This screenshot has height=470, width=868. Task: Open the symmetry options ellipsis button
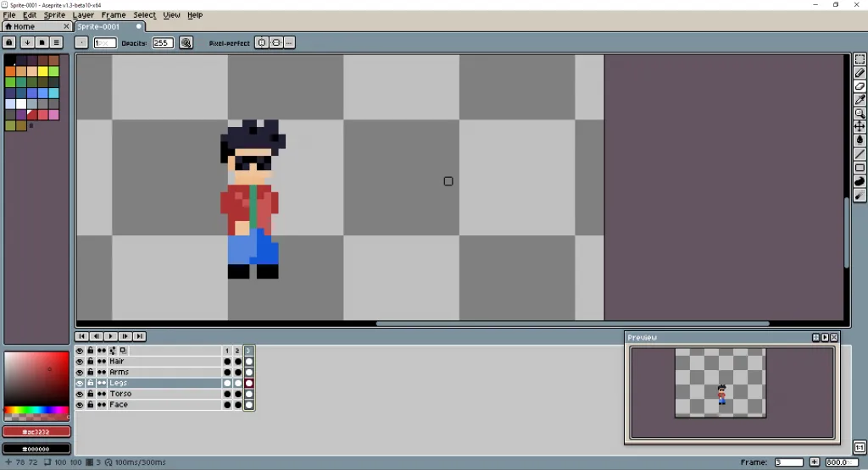[x=289, y=42]
